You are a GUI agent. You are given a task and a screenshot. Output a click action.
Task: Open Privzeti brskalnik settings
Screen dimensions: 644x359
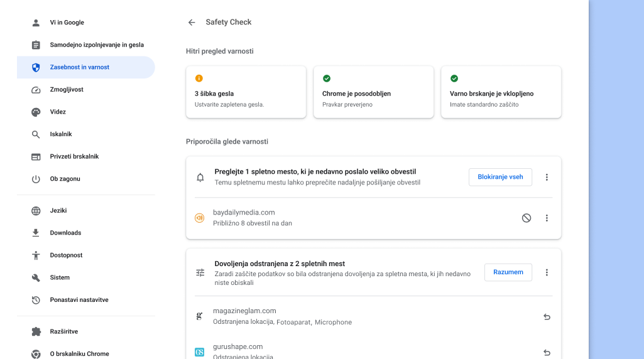tap(86, 157)
